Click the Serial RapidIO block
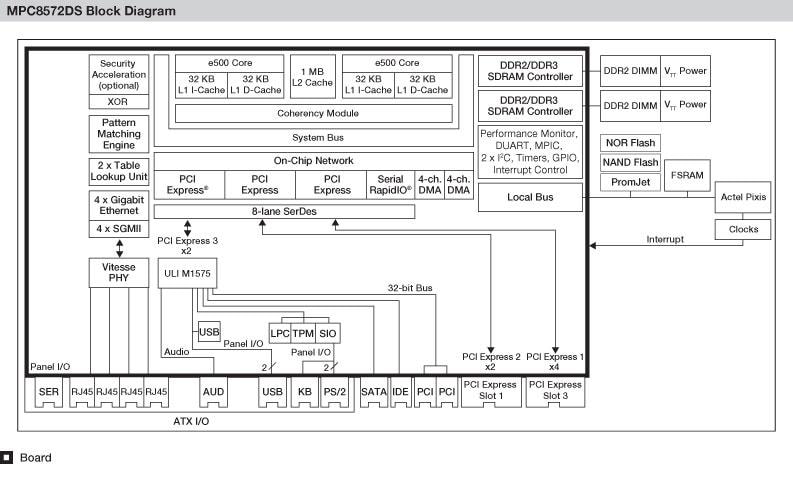The width and height of the screenshot is (793, 480). pos(390,184)
